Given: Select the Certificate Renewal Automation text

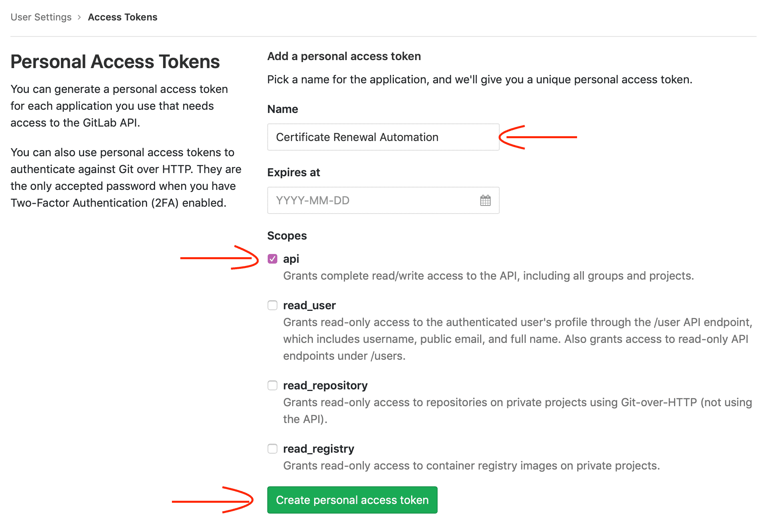Looking at the screenshot, I should (x=357, y=137).
